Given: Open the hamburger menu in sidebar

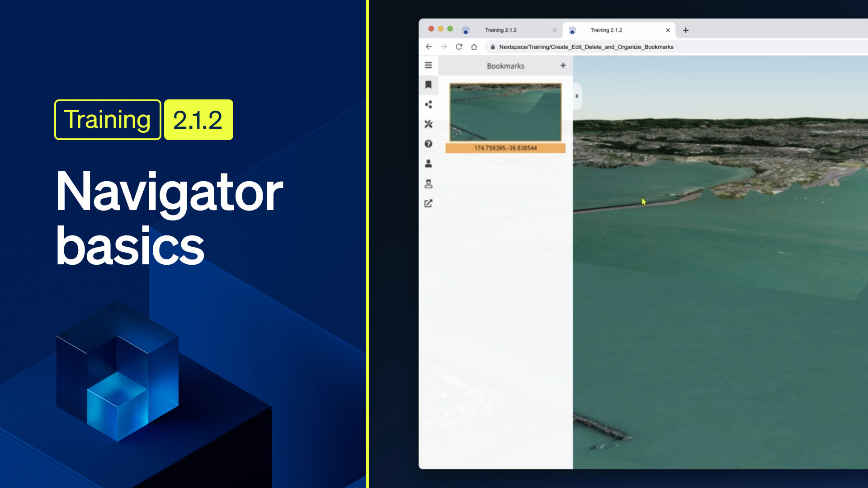Looking at the screenshot, I should 428,65.
